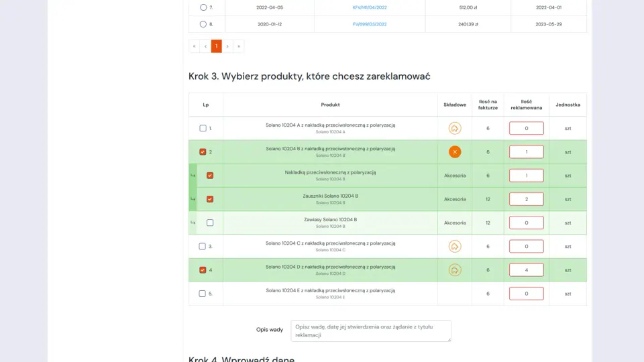Select invoice radio button row 7
644x362 pixels.
click(203, 7)
